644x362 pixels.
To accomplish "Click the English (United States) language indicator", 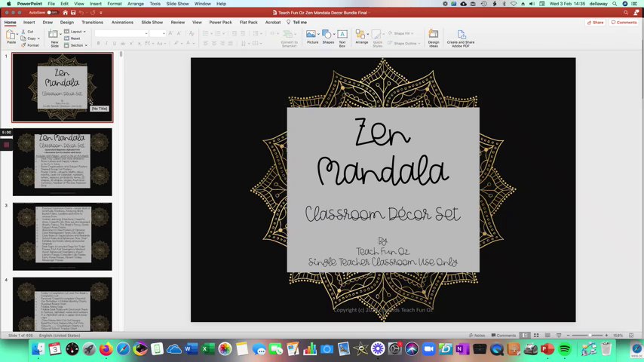I will click(x=60, y=336).
